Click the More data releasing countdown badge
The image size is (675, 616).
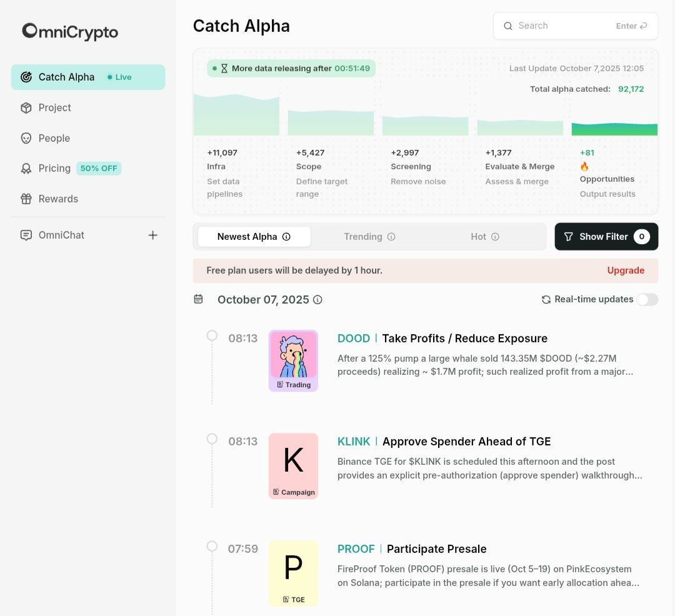coord(291,68)
